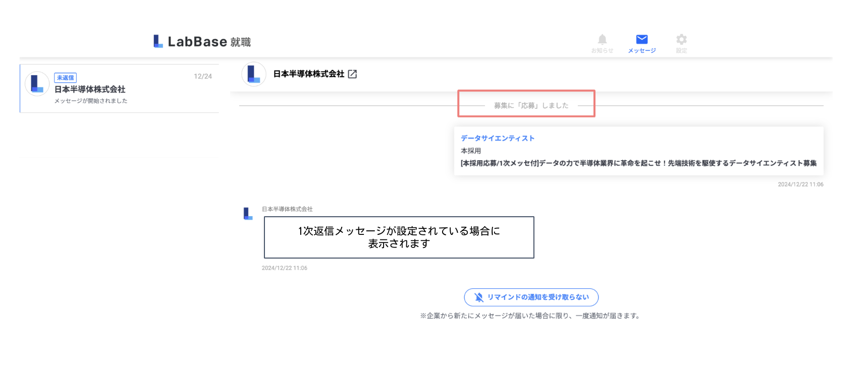Click the LabBase 就職 logo
868x377 pixels.
click(202, 41)
